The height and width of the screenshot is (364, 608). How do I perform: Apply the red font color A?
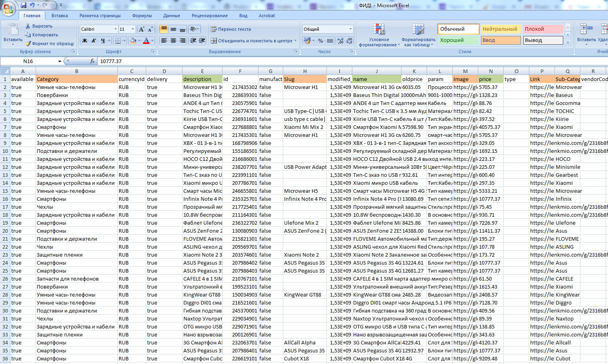point(146,41)
